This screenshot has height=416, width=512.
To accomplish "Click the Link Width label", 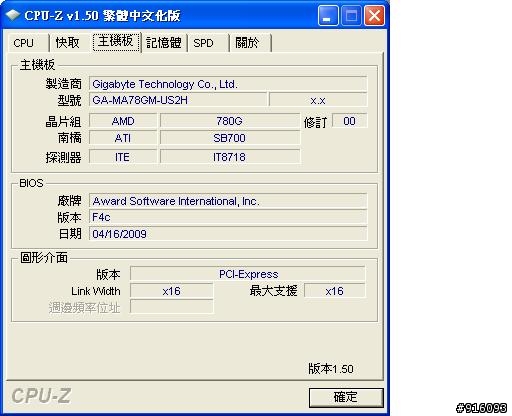I will 96,291.
